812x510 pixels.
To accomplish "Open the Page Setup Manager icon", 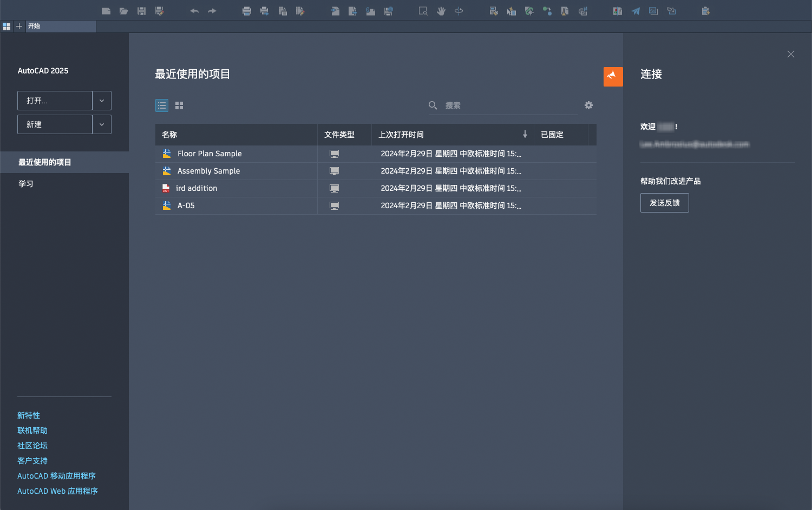I will coord(283,11).
